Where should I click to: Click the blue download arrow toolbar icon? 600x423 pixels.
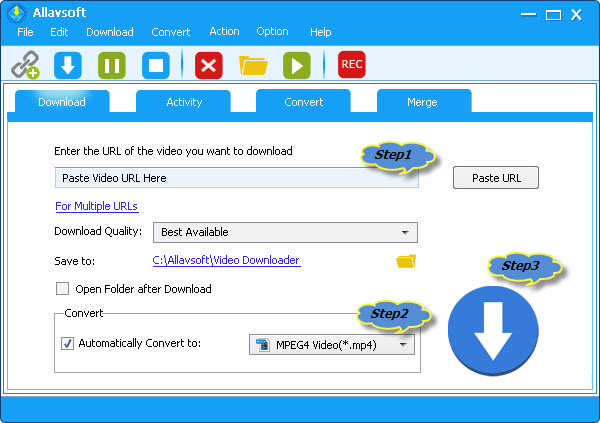[68, 65]
